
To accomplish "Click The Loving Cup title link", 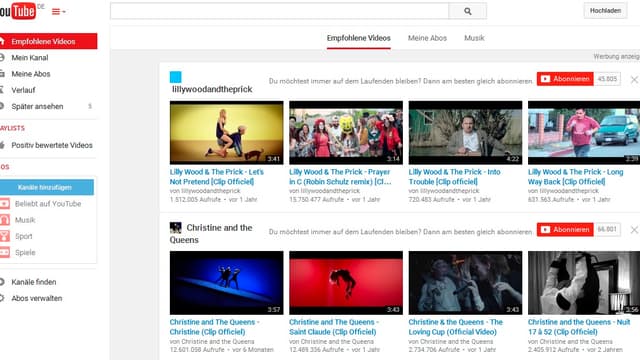I will point(456,327).
